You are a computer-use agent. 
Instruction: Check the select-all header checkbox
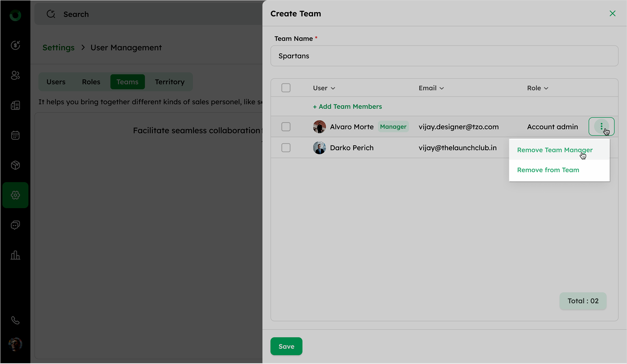[x=286, y=88]
